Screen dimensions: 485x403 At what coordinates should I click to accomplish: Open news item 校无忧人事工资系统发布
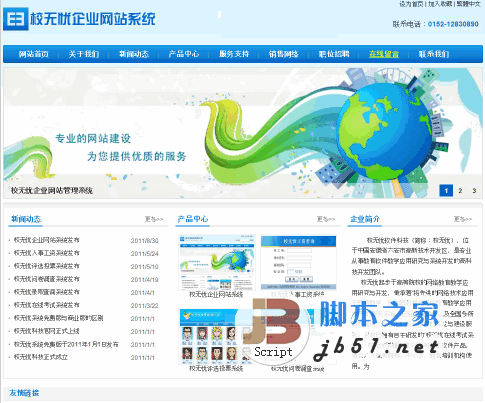coord(47,253)
